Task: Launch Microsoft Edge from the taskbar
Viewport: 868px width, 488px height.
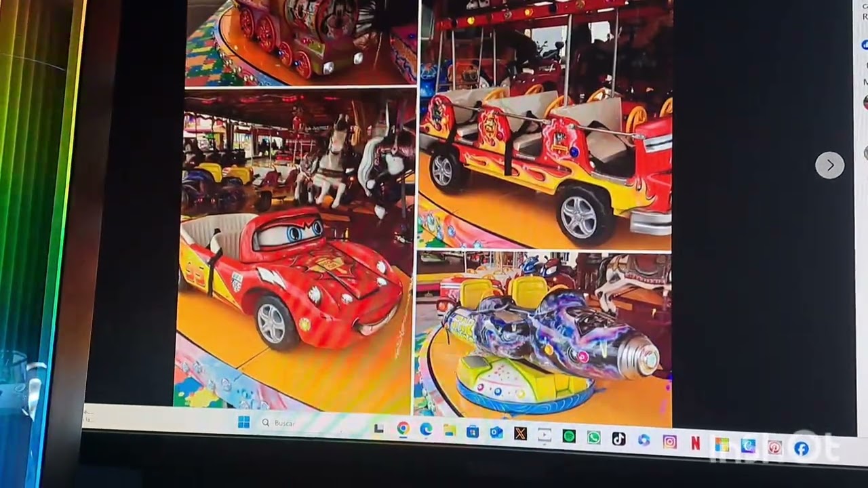Action: tap(426, 429)
